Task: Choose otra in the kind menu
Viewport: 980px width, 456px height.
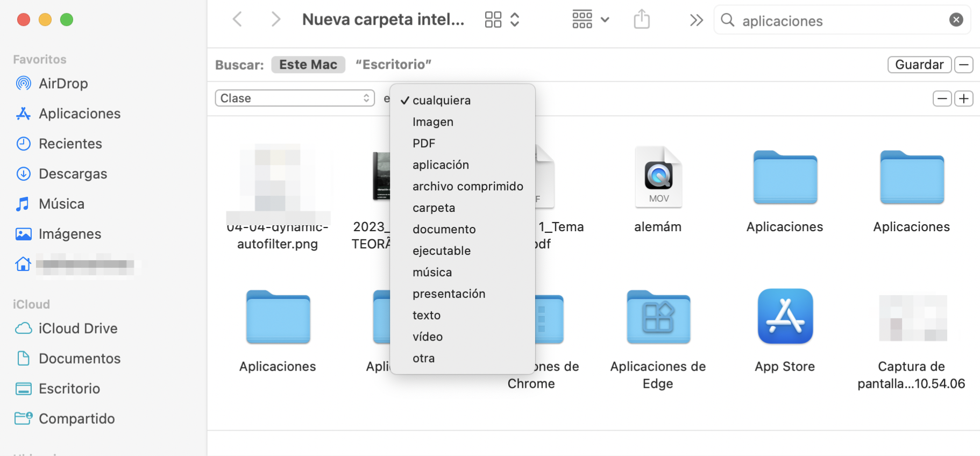Action: [463, 359]
